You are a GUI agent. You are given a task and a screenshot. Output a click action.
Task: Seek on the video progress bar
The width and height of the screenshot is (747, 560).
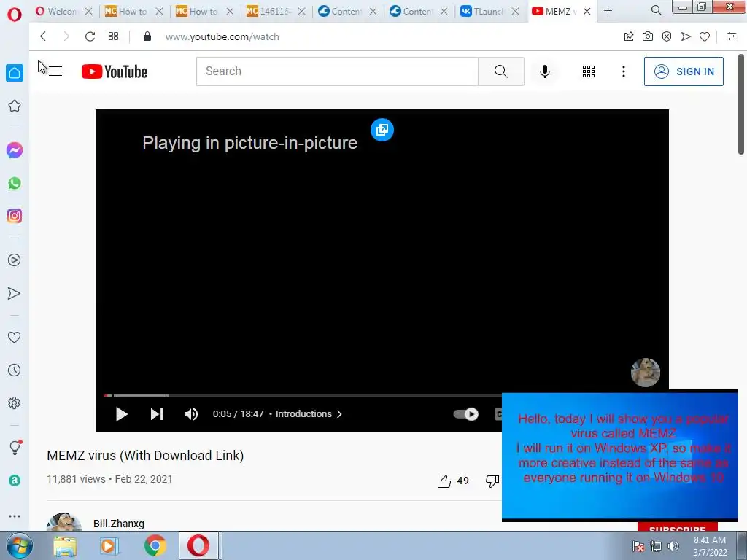(x=303, y=395)
